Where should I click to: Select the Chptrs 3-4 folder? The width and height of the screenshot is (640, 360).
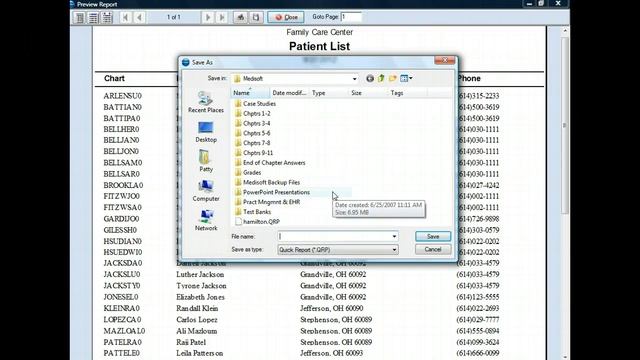pos(252,123)
